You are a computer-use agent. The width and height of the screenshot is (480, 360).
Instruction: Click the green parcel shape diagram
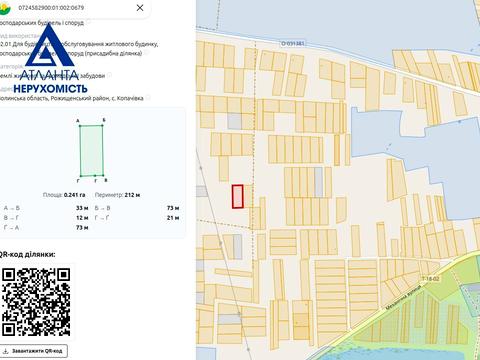click(91, 150)
